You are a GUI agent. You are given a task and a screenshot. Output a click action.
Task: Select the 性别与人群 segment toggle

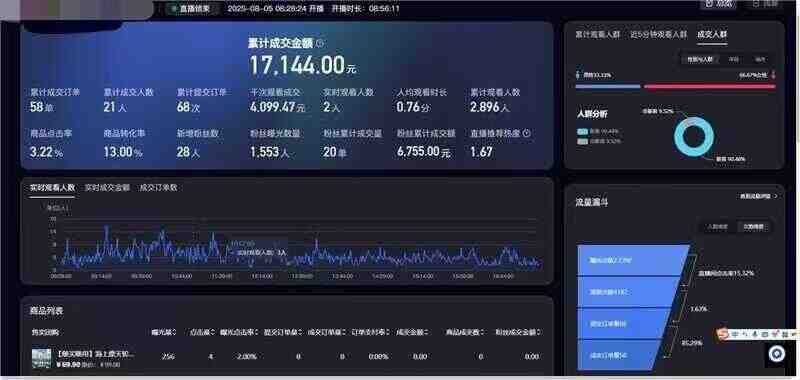pos(700,60)
